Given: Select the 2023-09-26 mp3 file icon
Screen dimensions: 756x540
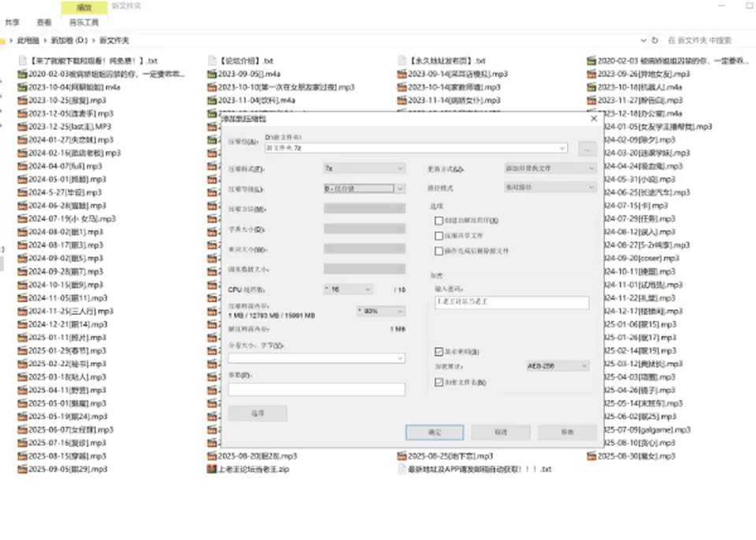Looking at the screenshot, I should coord(591,74).
